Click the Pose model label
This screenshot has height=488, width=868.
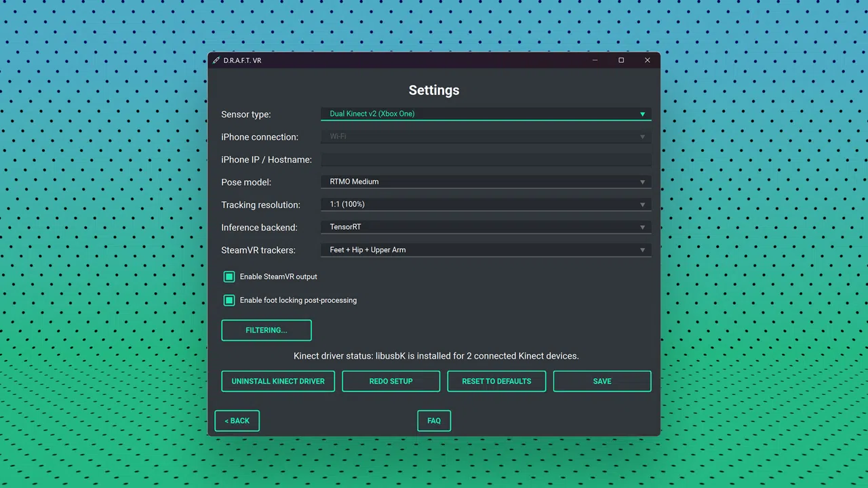tap(246, 182)
